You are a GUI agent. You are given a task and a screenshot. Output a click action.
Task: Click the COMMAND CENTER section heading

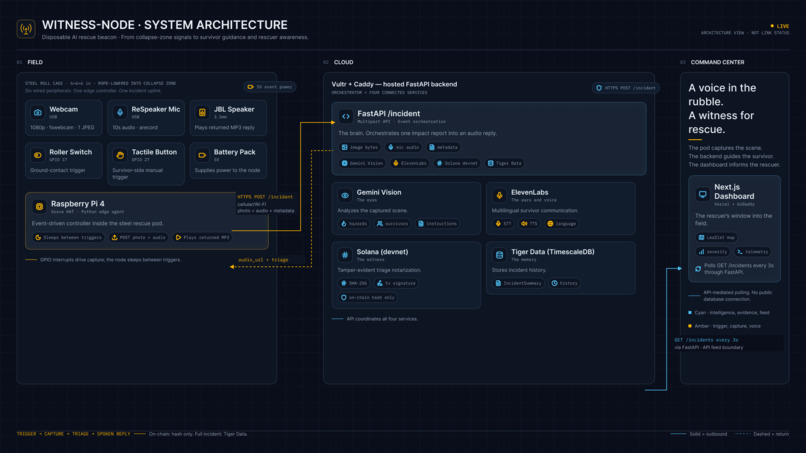click(x=717, y=62)
